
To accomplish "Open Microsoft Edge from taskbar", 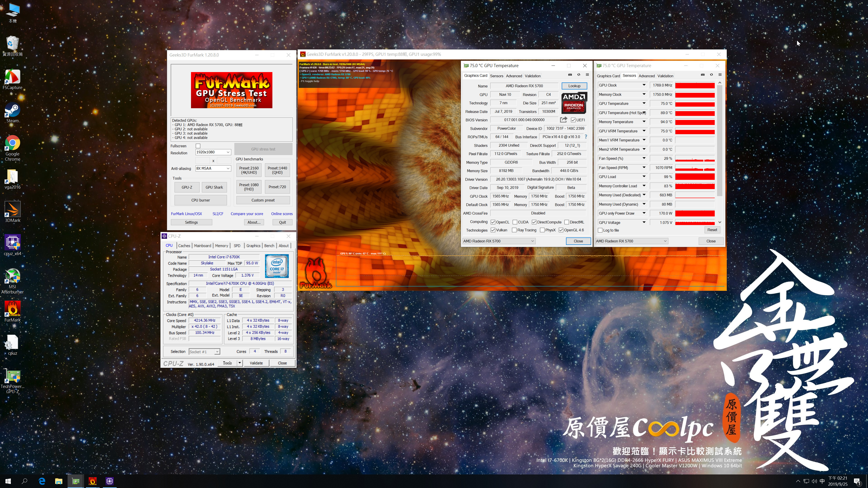I will 42,481.
